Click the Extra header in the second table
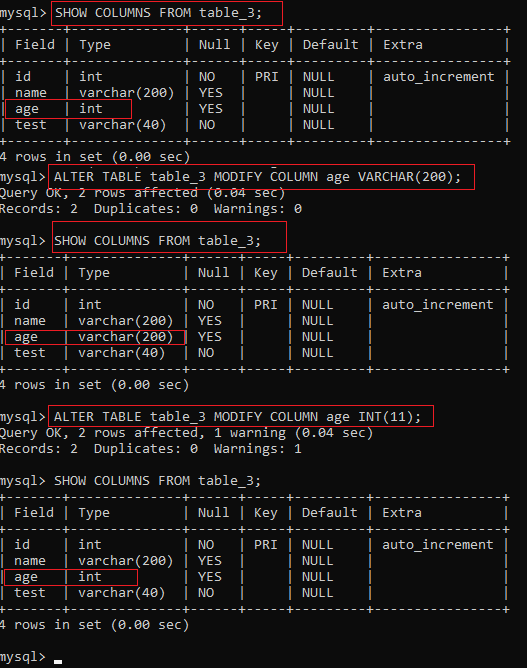Image resolution: width=527 pixels, height=668 pixels. click(x=402, y=273)
